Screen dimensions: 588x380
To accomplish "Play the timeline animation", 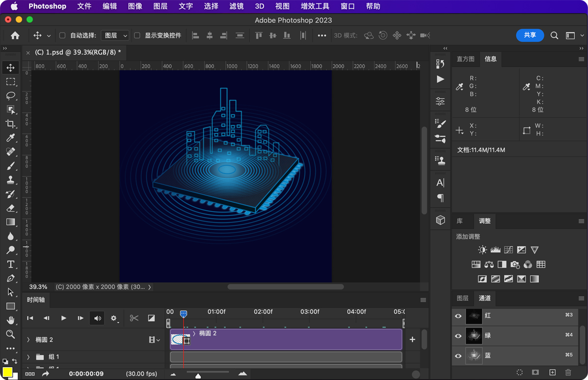I will [x=63, y=318].
